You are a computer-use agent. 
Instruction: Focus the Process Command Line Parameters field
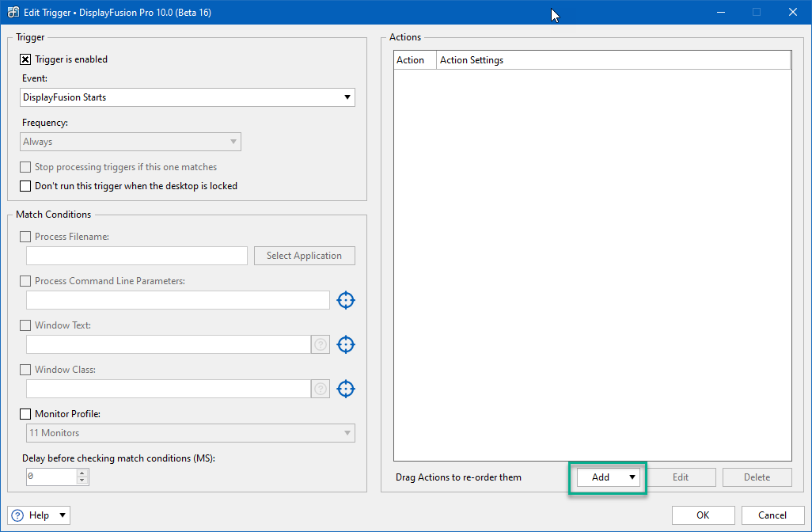(x=177, y=300)
